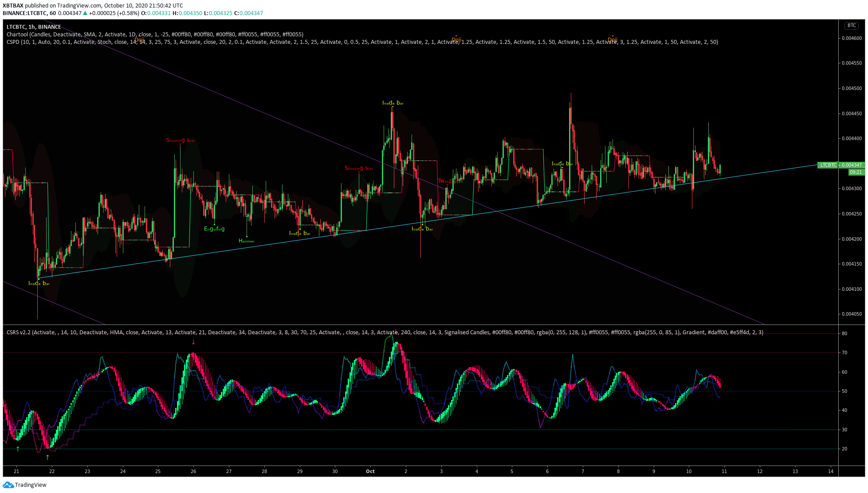868x493 pixels.
Task: Click date 14 on the time axis
Action: point(831,471)
